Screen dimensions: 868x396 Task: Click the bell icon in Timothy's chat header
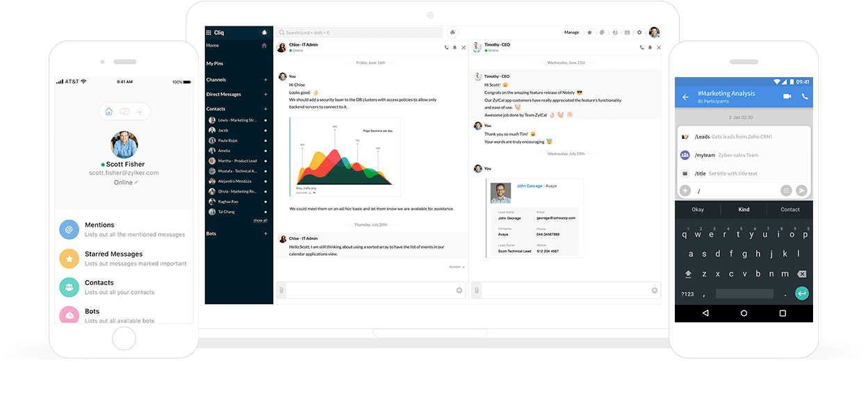[x=650, y=47]
